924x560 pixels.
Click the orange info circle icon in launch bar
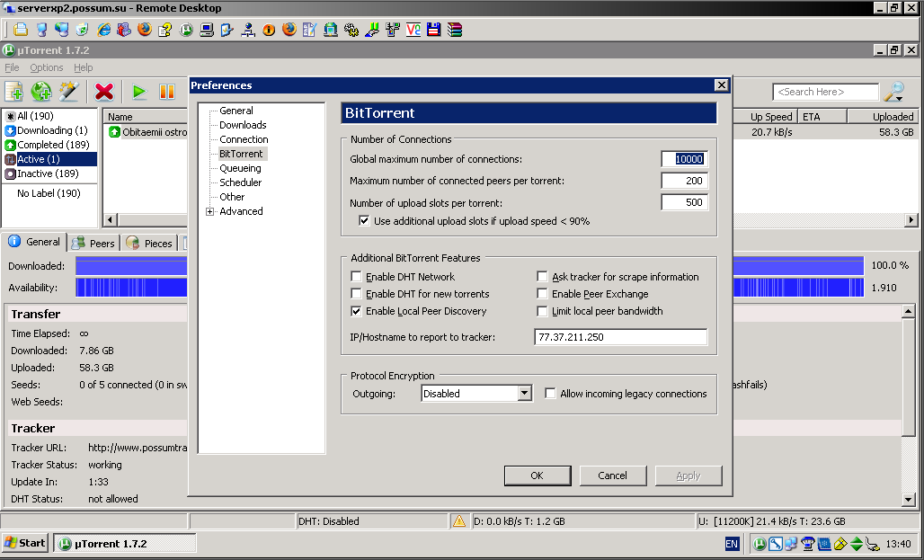[x=269, y=29]
